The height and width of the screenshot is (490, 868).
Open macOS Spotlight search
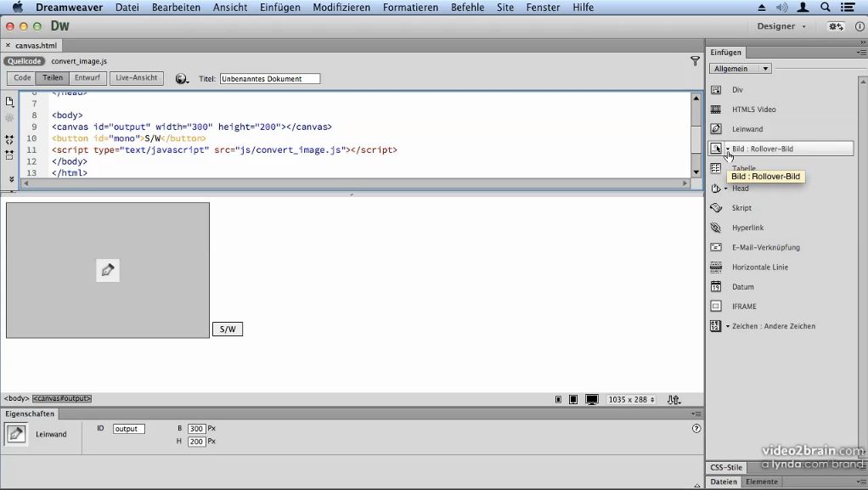pos(826,7)
